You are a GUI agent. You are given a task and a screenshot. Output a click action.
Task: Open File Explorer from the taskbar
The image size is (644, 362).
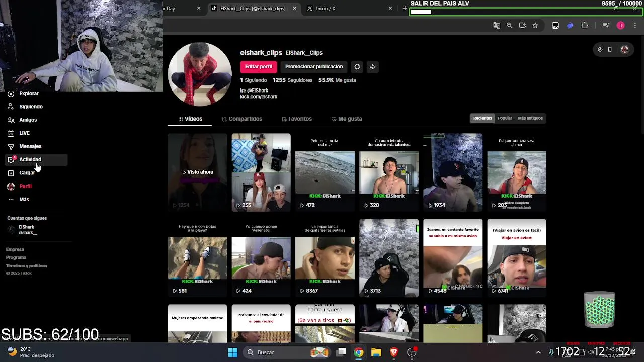click(x=376, y=352)
